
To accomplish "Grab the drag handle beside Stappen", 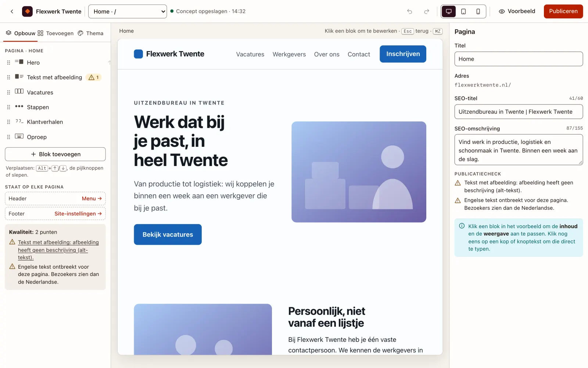I will (8, 107).
